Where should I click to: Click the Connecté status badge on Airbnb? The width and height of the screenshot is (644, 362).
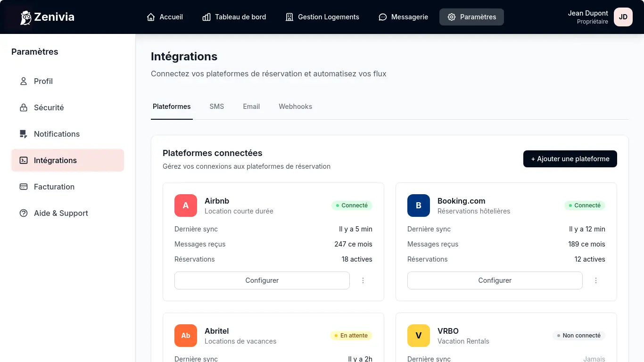pos(352,206)
